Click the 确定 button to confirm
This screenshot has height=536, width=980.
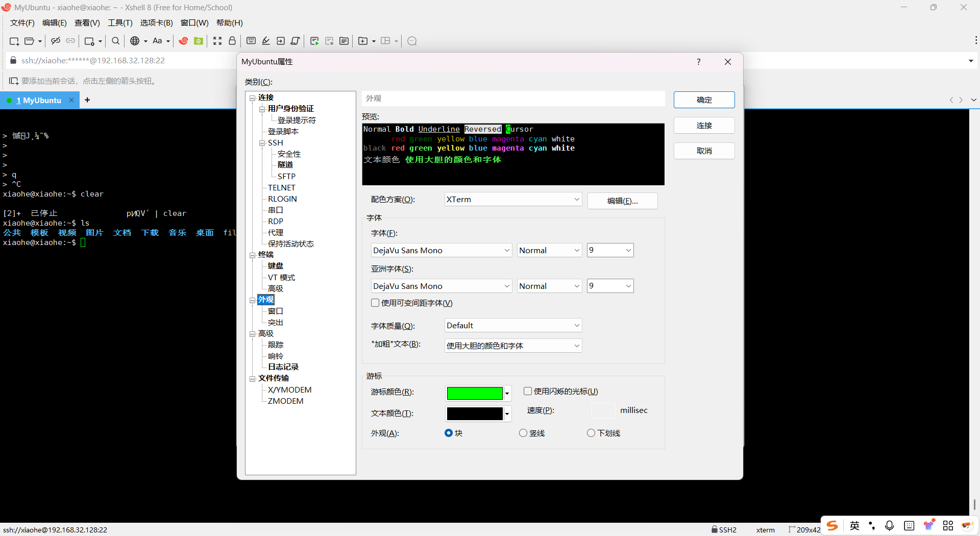click(x=704, y=100)
